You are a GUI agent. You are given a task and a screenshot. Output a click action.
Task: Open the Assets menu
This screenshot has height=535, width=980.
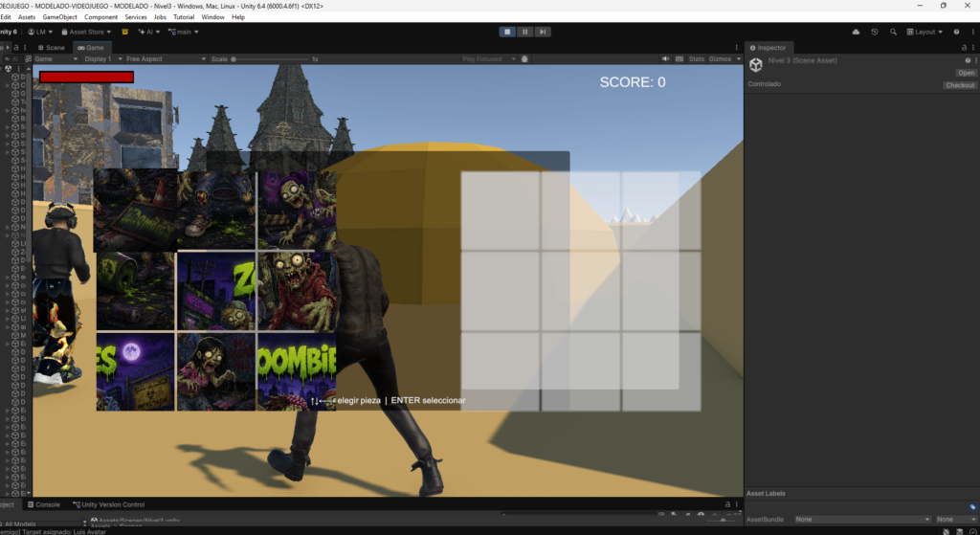pos(27,17)
